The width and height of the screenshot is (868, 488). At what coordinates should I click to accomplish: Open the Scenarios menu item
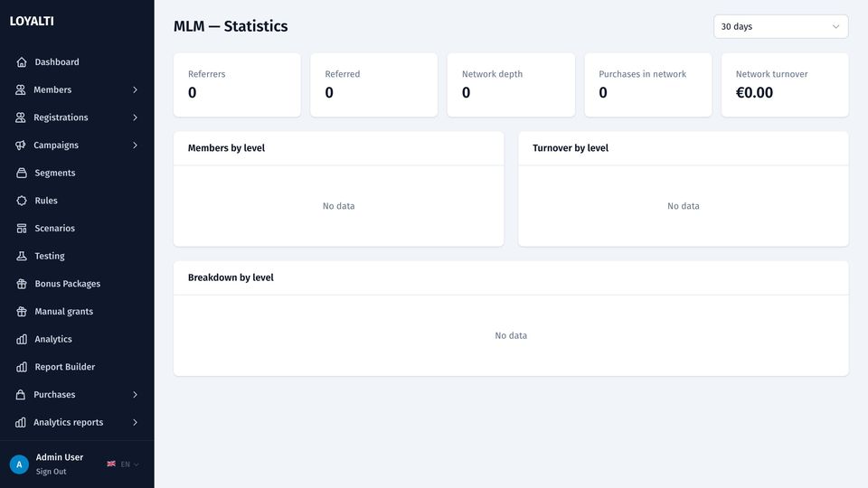77,228
